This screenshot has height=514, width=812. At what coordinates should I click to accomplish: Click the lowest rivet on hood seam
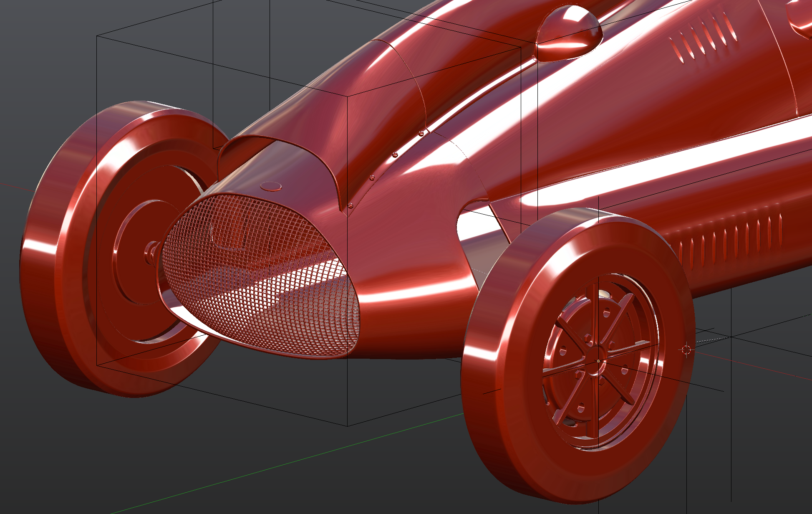pos(351,205)
